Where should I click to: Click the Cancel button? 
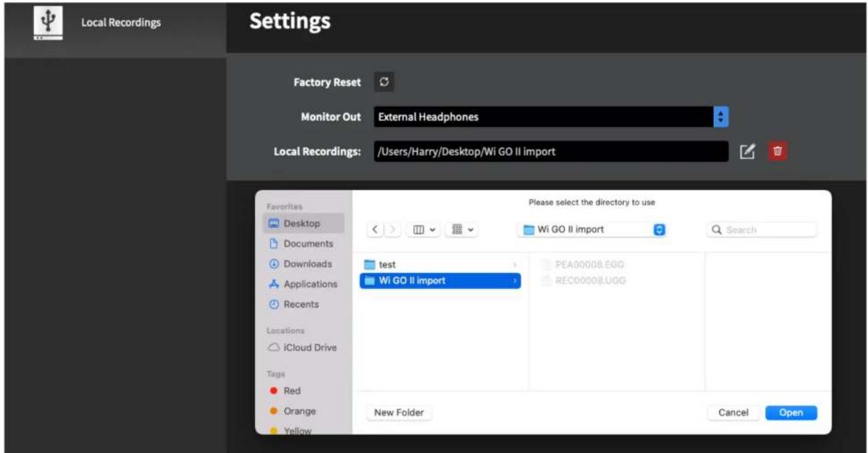pos(733,412)
